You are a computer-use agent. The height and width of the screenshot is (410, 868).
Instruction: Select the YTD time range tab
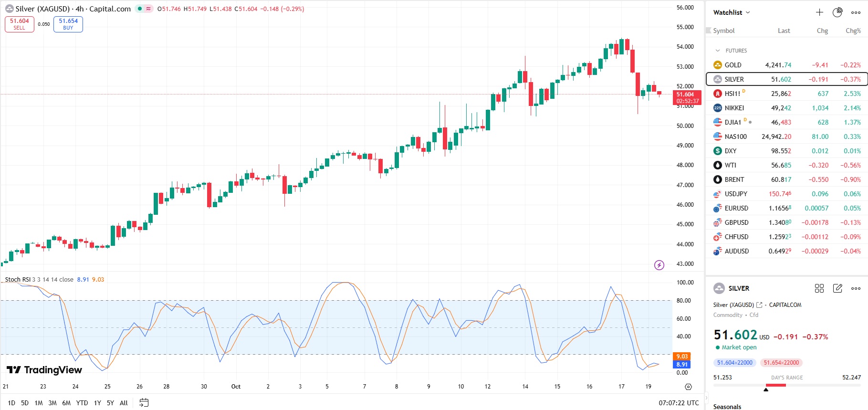point(82,403)
